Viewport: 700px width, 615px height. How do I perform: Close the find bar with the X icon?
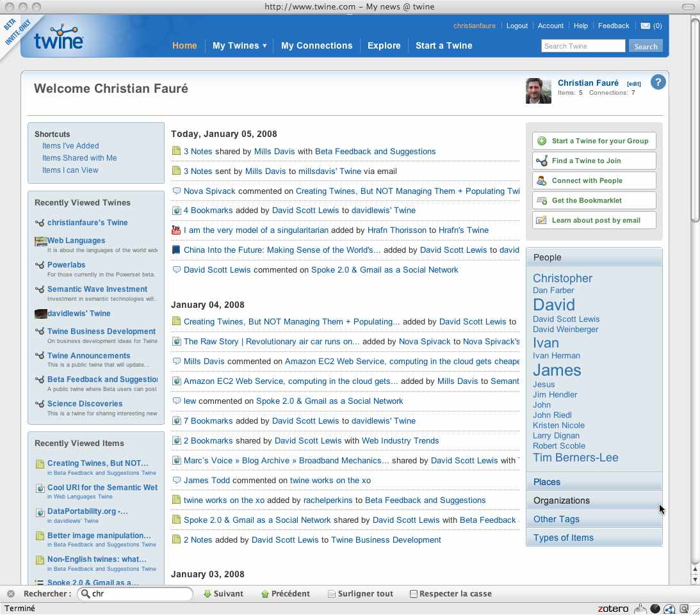[11, 594]
